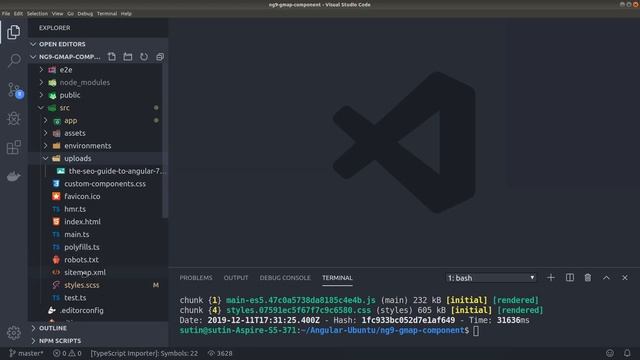The width and height of the screenshot is (640, 360).
Task: Open Source Control view in activity bar
Action: click(x=15, y=90)
